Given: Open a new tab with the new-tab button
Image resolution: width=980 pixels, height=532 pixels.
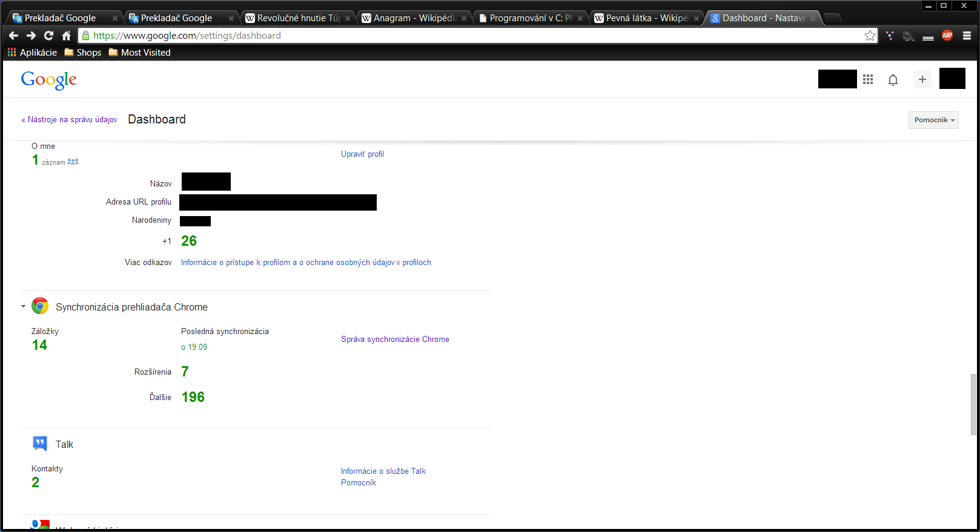Looking at the screenshot, I should point(833,18).
